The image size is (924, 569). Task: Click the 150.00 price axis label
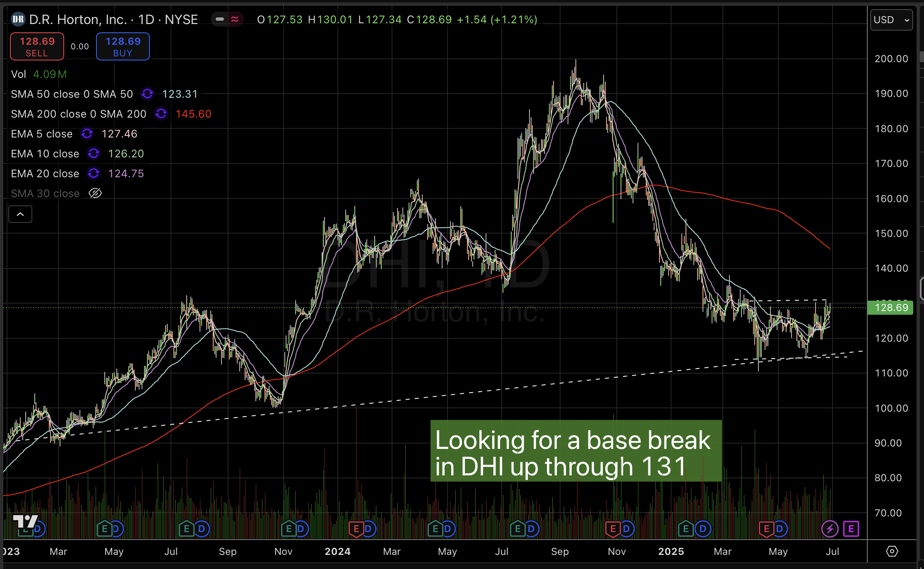coord(891,233)
